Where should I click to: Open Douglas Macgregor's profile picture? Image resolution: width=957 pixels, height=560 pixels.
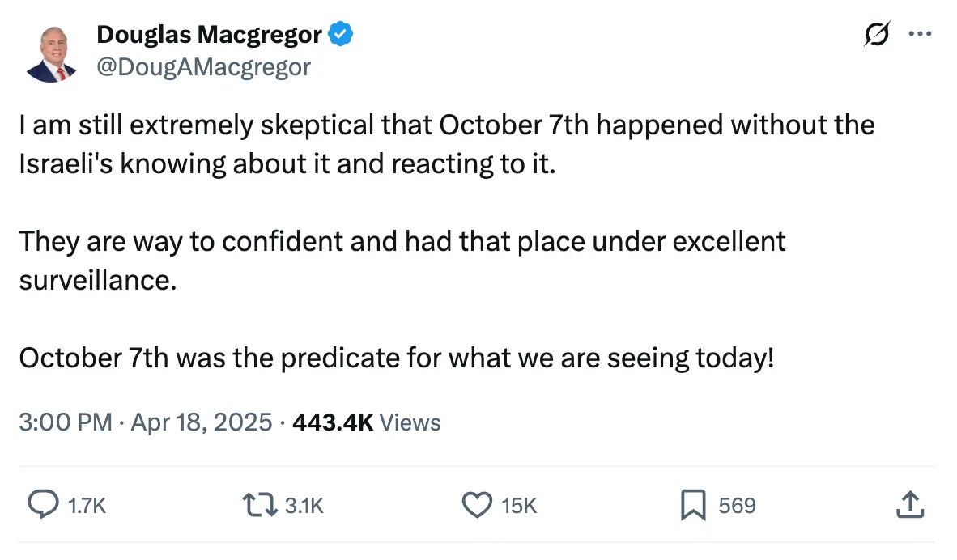coord(51,53)
